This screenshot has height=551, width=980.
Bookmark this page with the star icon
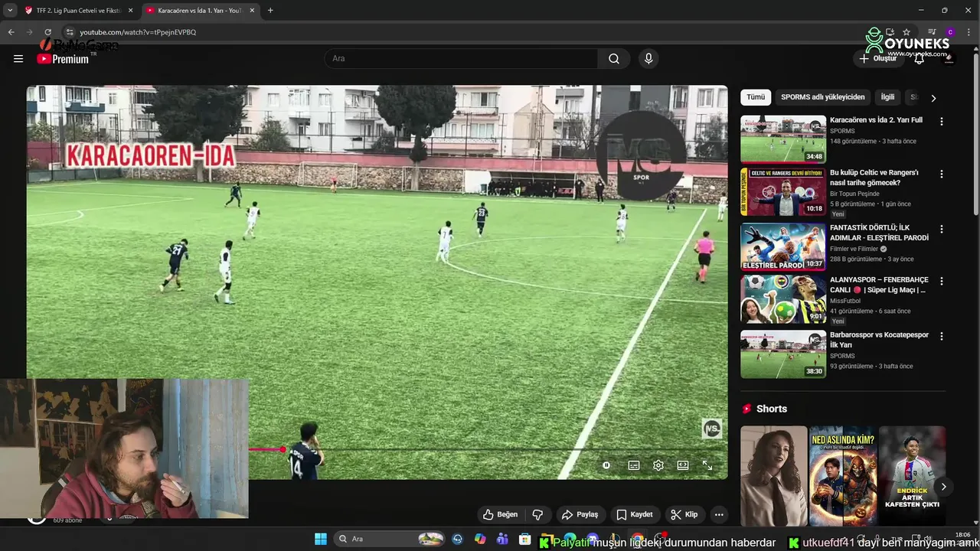[906, 32]
